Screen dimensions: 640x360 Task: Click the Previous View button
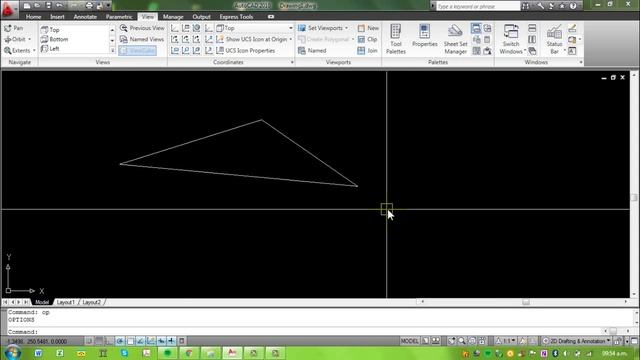142,28
